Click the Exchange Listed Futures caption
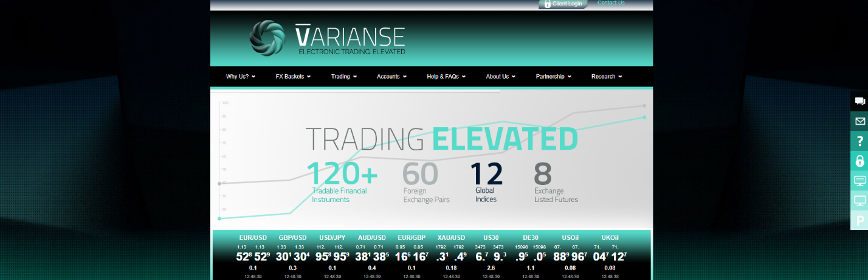Viewport: 868px width, 280px height. click(556, 195)
